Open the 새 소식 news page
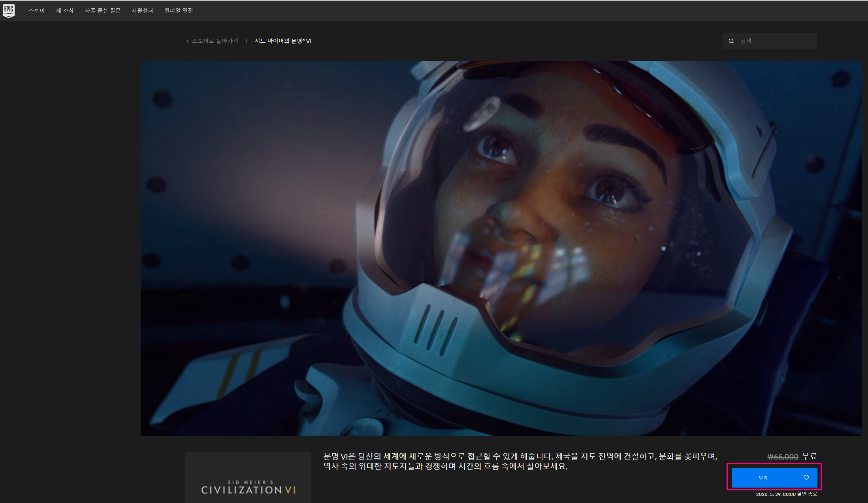Image resolution: width=868 pixels, height=503 pixels. pyautogui.click(x=65, y=11)
